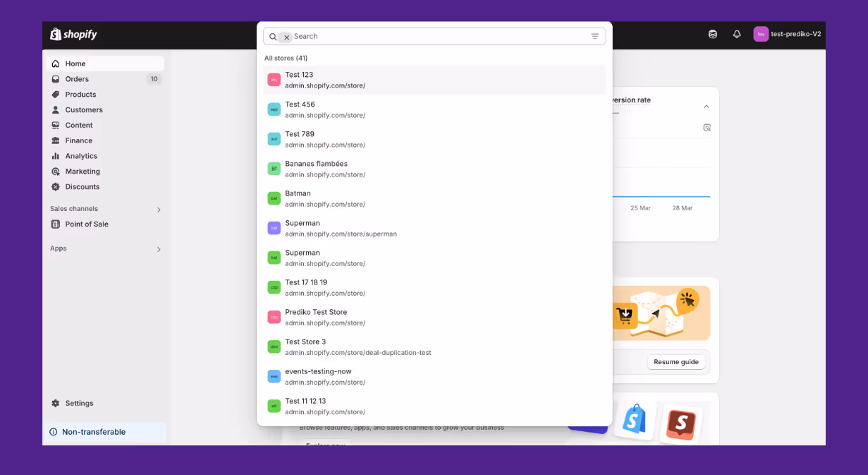This screenshot has height=475, width=868.
Task: Select Superman store with /store/superman URL
Action: pos(434,228)
